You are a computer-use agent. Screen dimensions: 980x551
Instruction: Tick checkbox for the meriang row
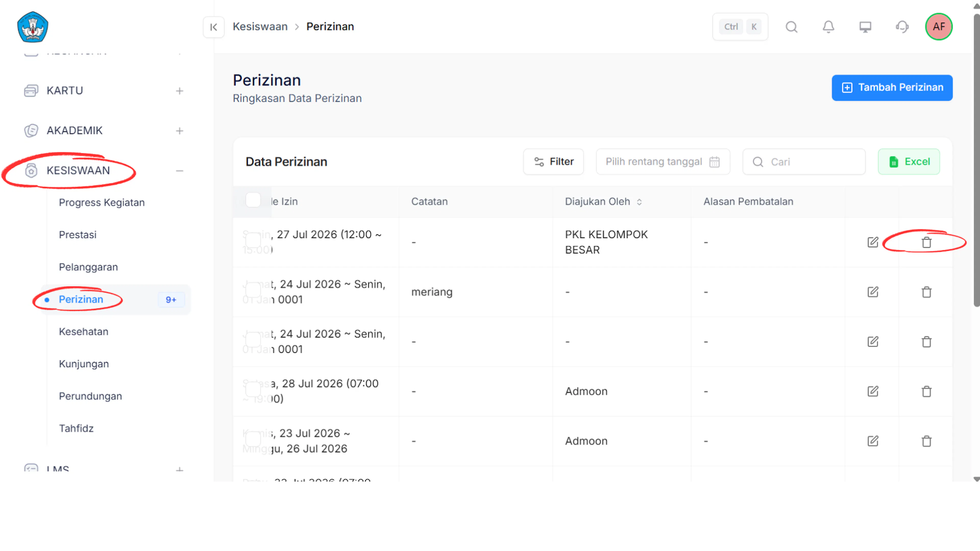point(253,290)
